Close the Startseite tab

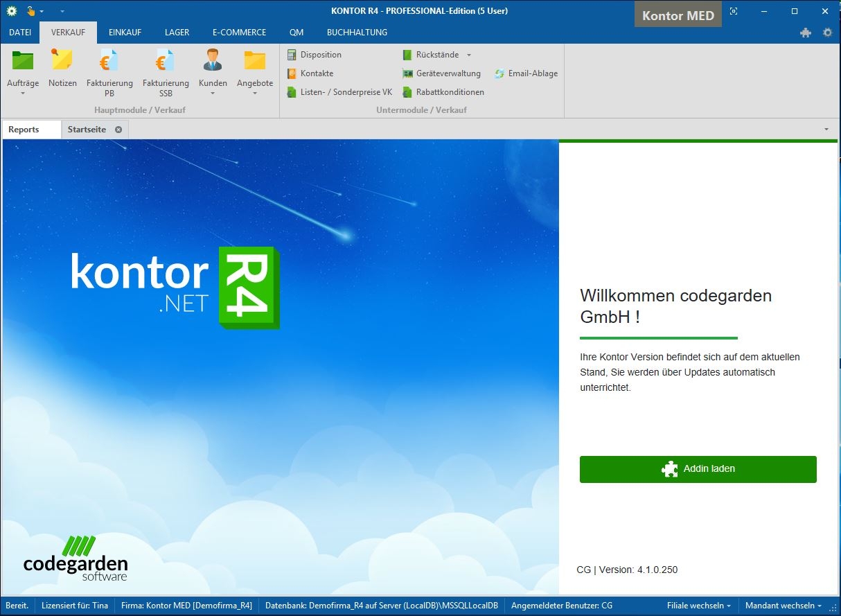118,130
